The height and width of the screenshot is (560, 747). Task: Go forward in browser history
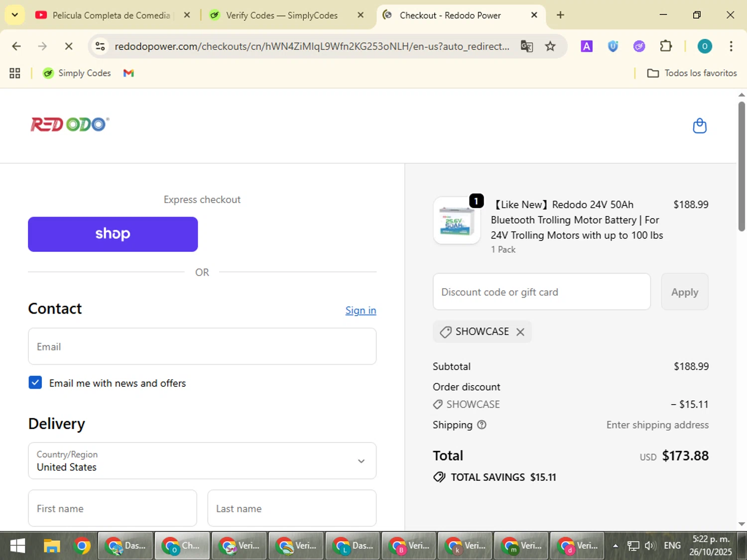click(x=42, y=46)
